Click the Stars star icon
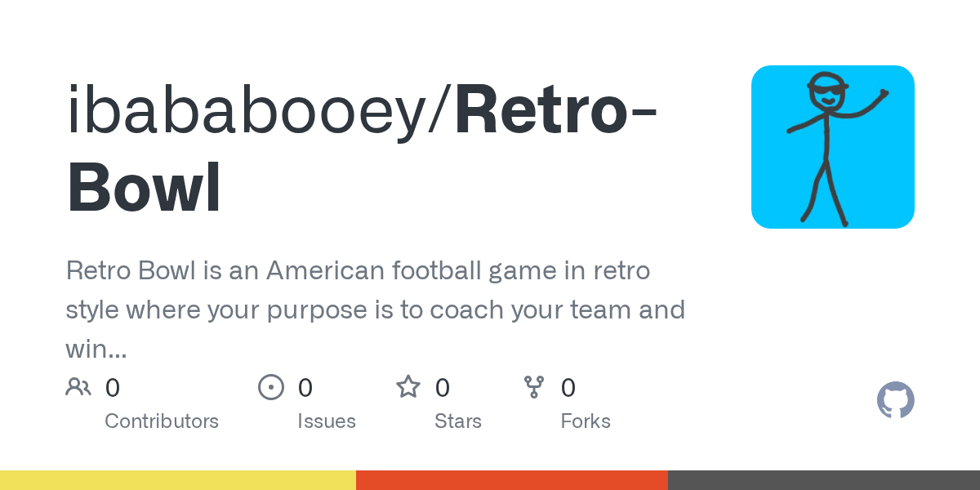Image resolution: width=980 pixels, height=490 pixels. pyautogui.click(x=408, y=386)
